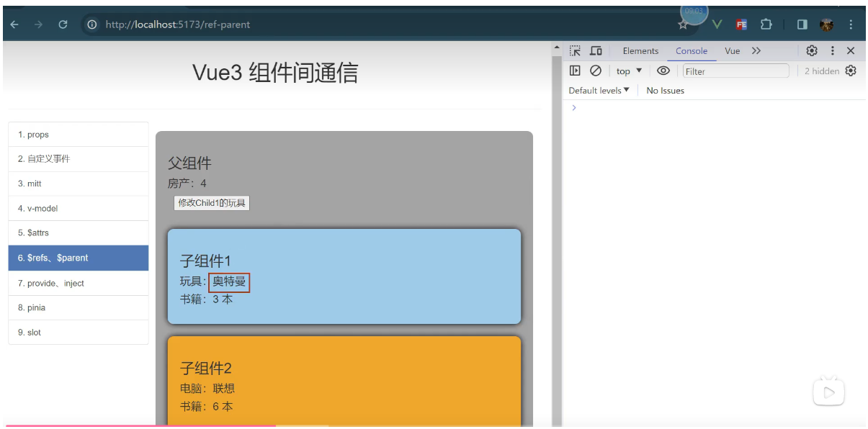Click the 奥特曼 toy value

[229, 281]
